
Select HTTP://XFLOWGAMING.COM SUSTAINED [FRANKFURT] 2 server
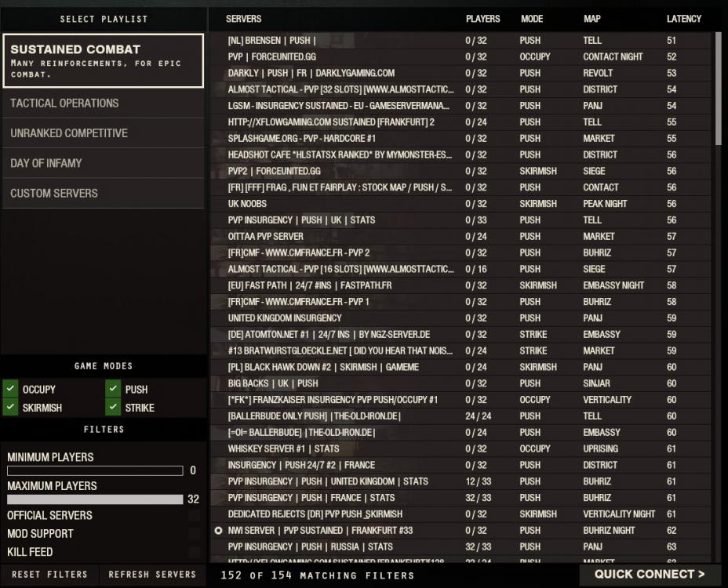461,122
